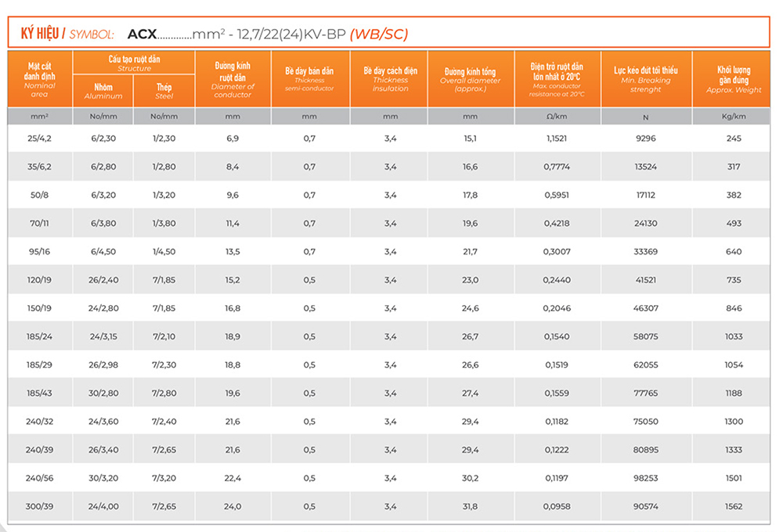Click the 'Ω/km' unit cell
783x532 pixels.
pyautogui.click(x=557, y=117)
